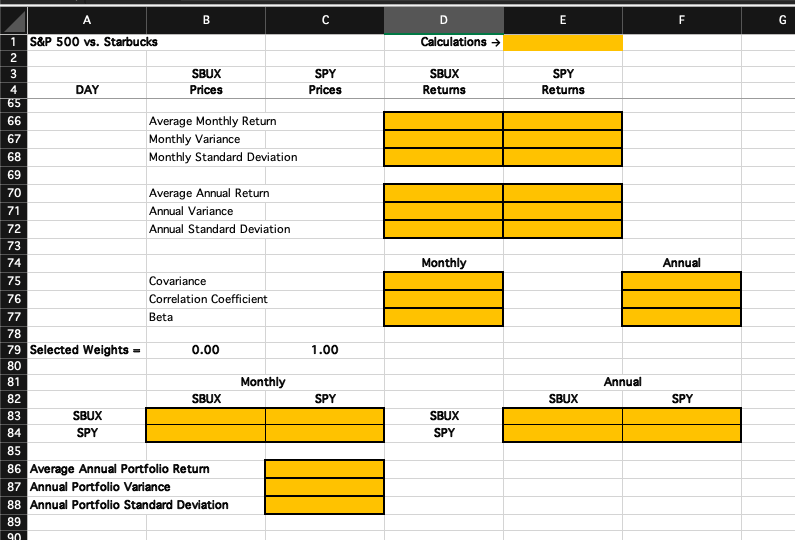This screenshot has height=540, width=795.
Task: Select SBUX Average Annual Return cell
Action: (444, 193)
